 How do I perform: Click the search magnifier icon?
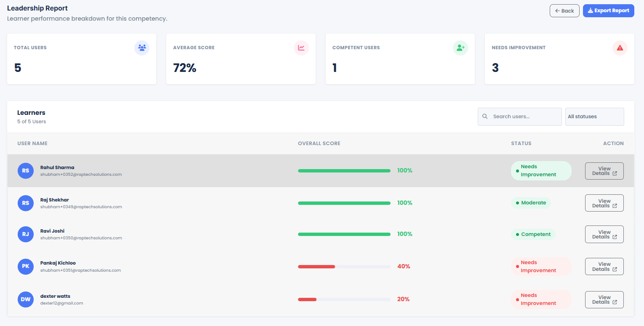485,117
